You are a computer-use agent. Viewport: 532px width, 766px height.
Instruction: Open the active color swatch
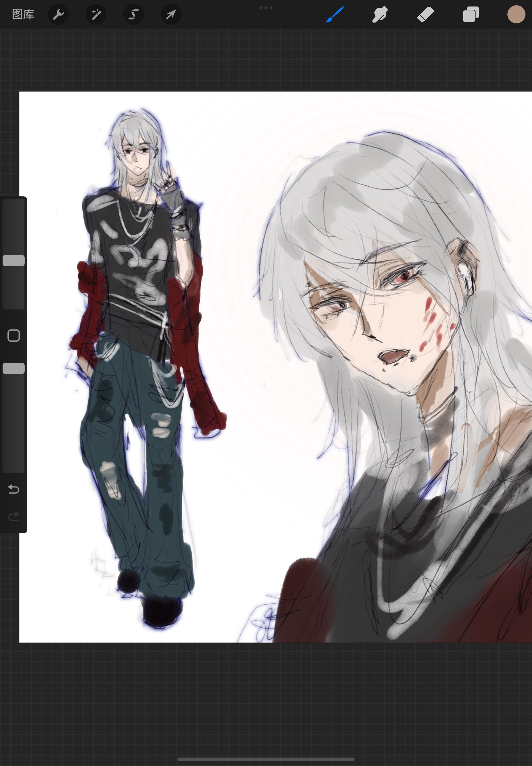(516, 14)
